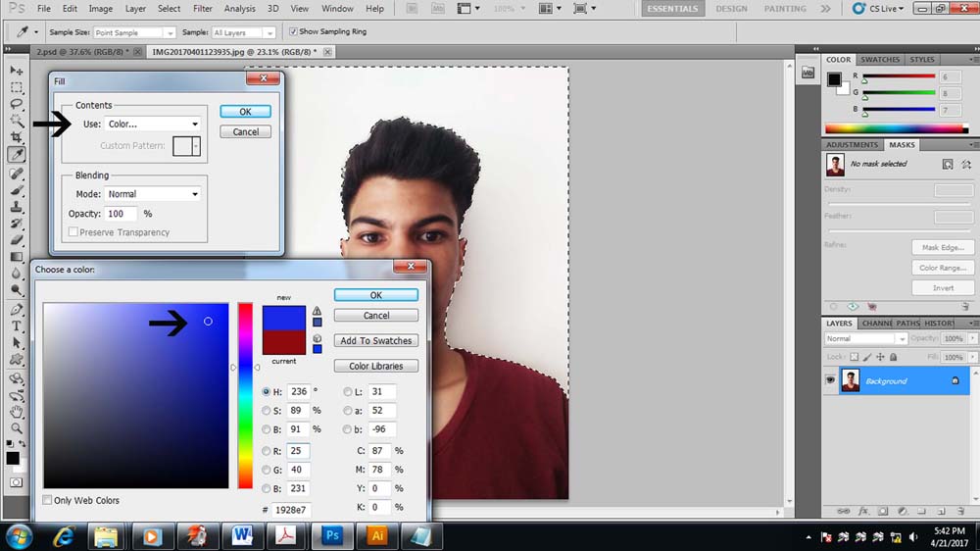Click Cancel in Choose a color dialog

[375, 316]
